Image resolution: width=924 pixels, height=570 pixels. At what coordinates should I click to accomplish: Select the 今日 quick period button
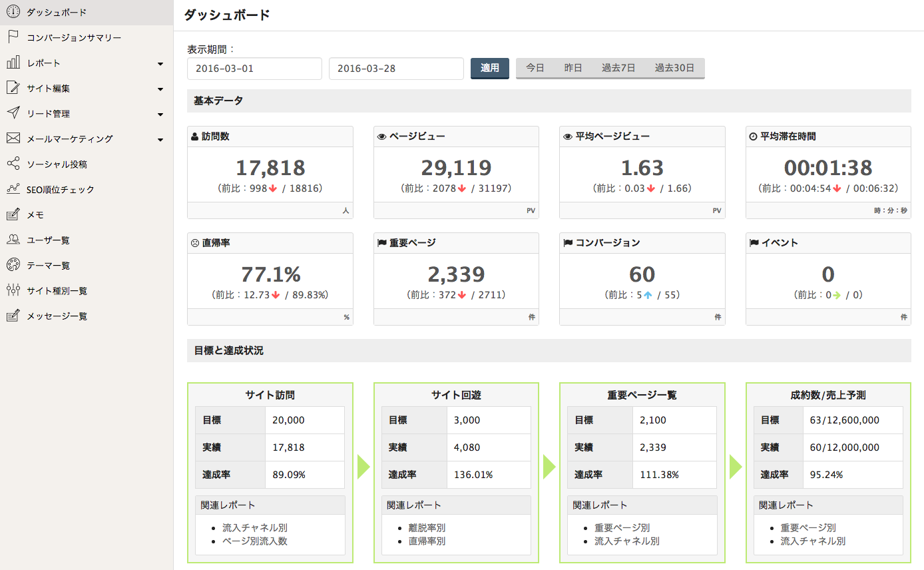(x=535, y=68)
